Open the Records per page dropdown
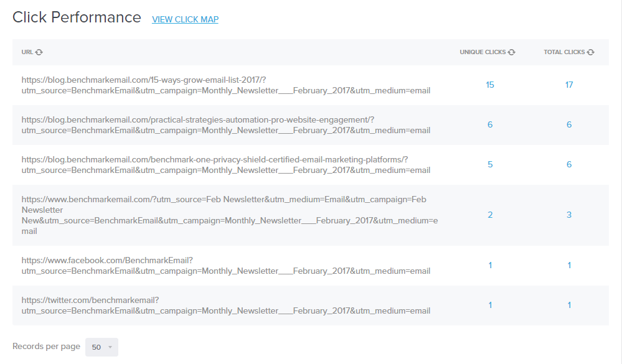This screenshot has height=364, width=622. pyautogui.click(x=101, y=347)
